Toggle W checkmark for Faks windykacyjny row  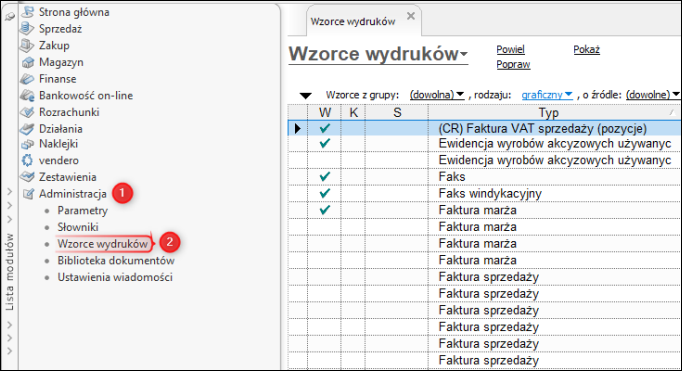[x=324, y=193]
